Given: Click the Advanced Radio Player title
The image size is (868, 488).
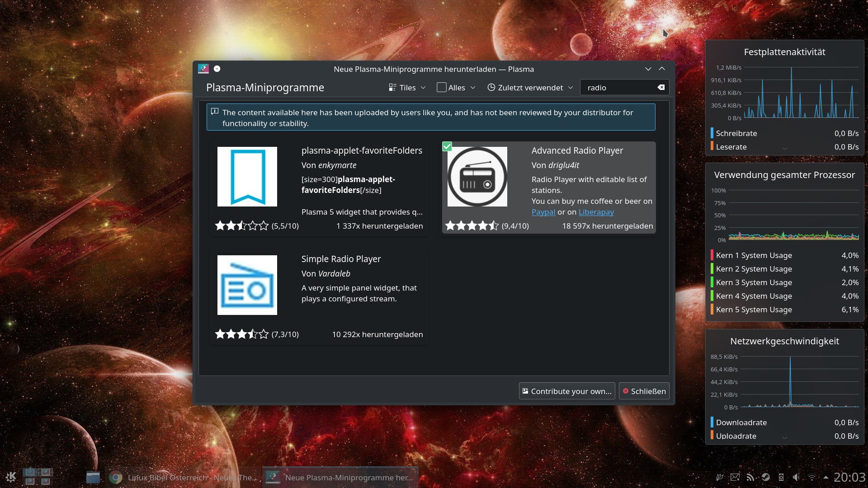Looking at the screenshot, I should coord(577,150).
